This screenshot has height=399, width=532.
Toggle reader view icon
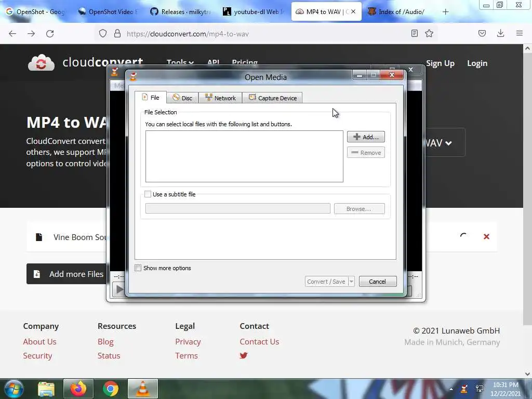point(414,33)
